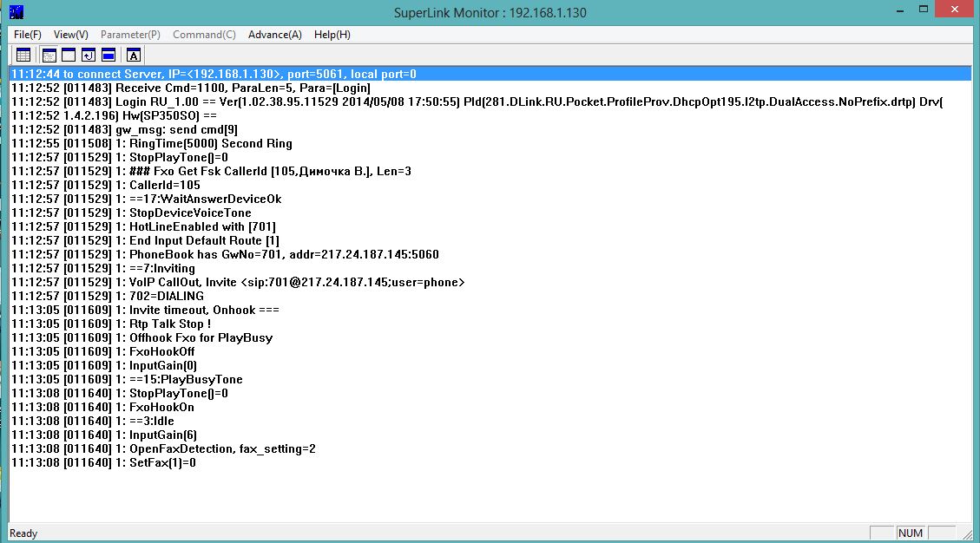
Task: Click the window icon with return arrow
Action: [89, 55]
